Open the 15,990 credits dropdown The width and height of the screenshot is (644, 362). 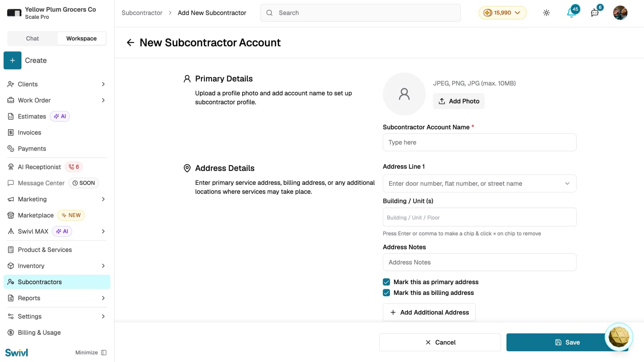tap(502, 13)
